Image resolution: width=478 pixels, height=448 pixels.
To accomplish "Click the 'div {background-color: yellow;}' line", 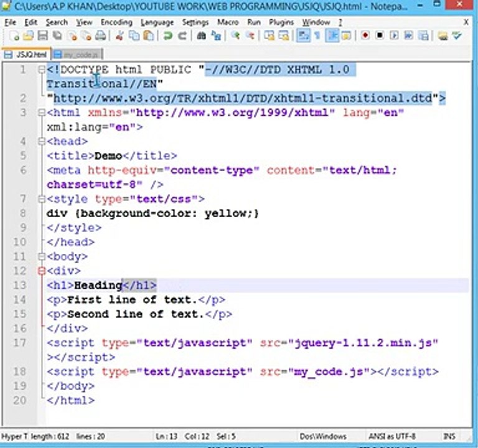I will (152, 213).
